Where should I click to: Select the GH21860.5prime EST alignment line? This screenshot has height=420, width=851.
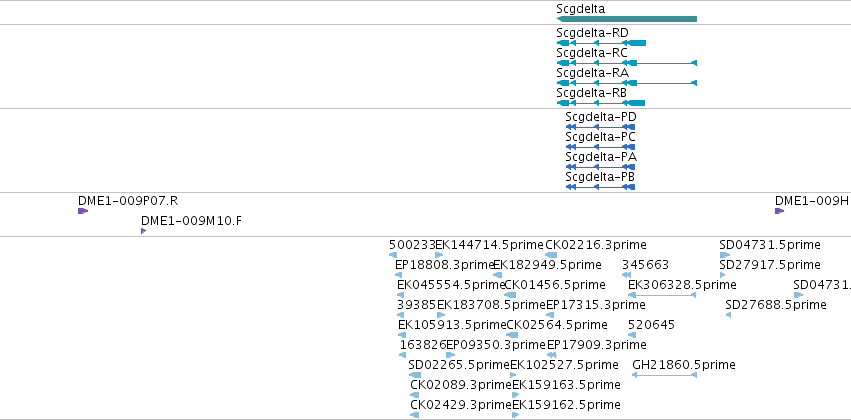tap(665, 375)
